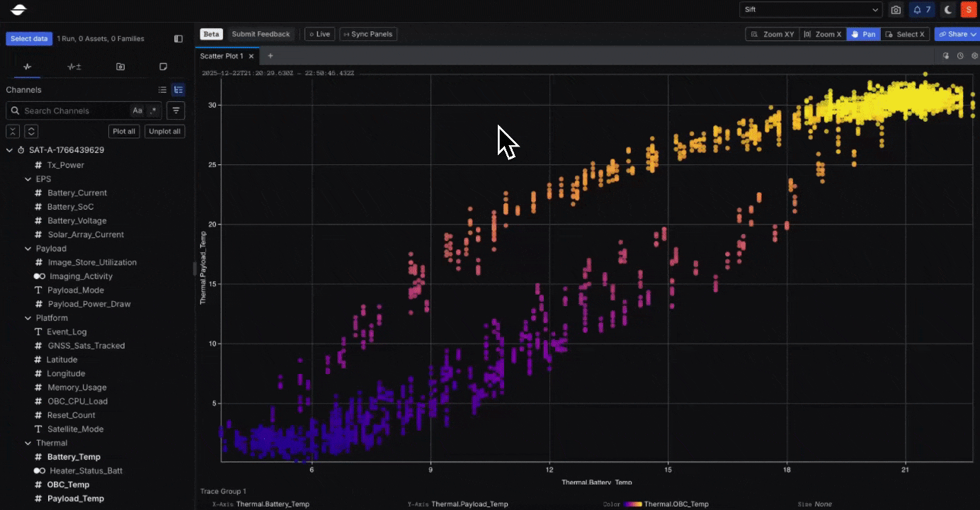Click the Plot all button

[124, 131]
